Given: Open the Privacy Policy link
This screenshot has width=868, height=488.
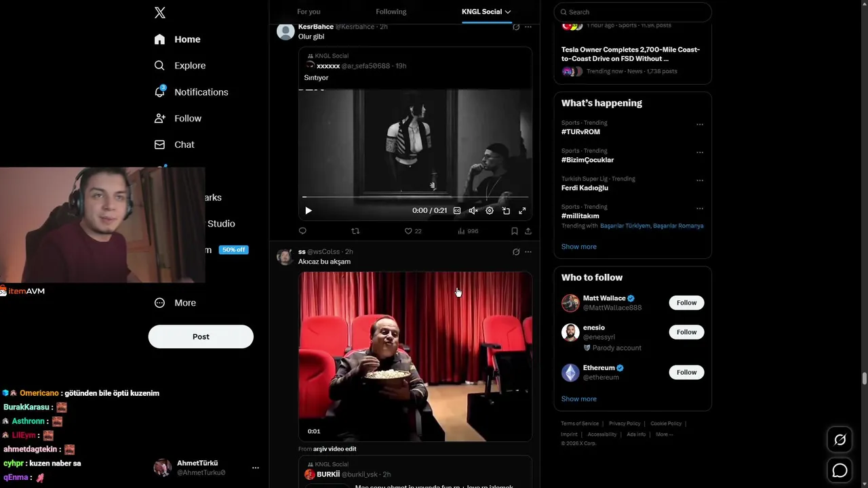Looking at the screenshot, I should pos(625,424).
